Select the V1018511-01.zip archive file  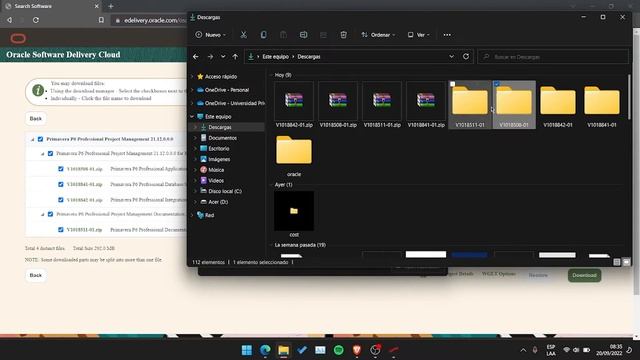382,105
